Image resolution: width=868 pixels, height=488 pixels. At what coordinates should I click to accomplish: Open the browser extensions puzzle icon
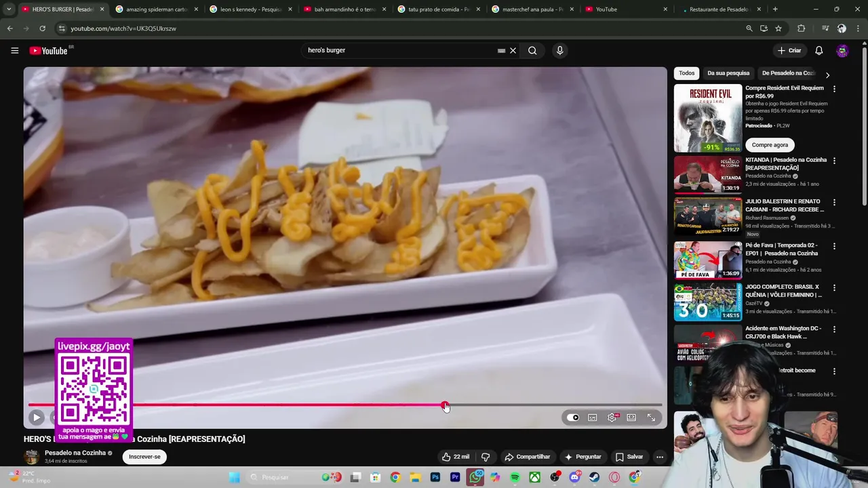pos(801,28)
